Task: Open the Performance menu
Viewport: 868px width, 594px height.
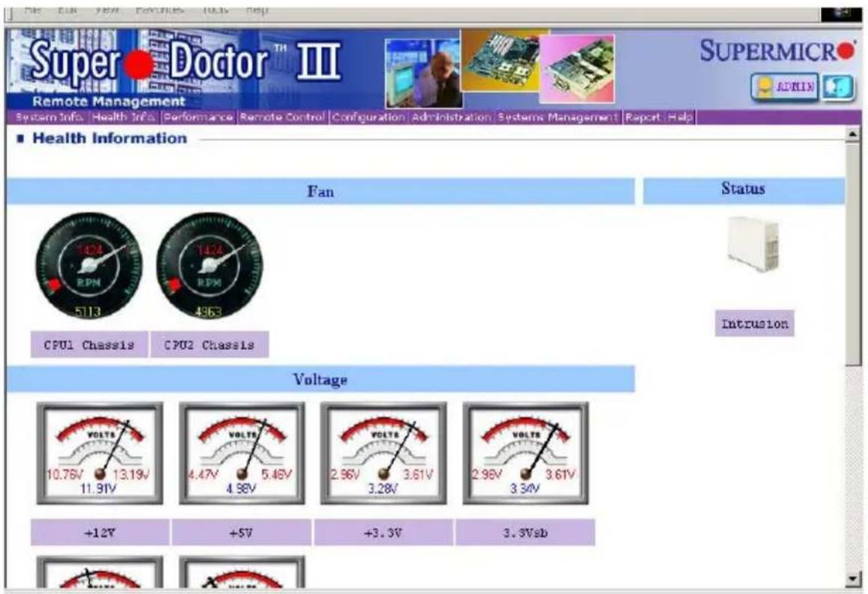Action: coord(198,118)
